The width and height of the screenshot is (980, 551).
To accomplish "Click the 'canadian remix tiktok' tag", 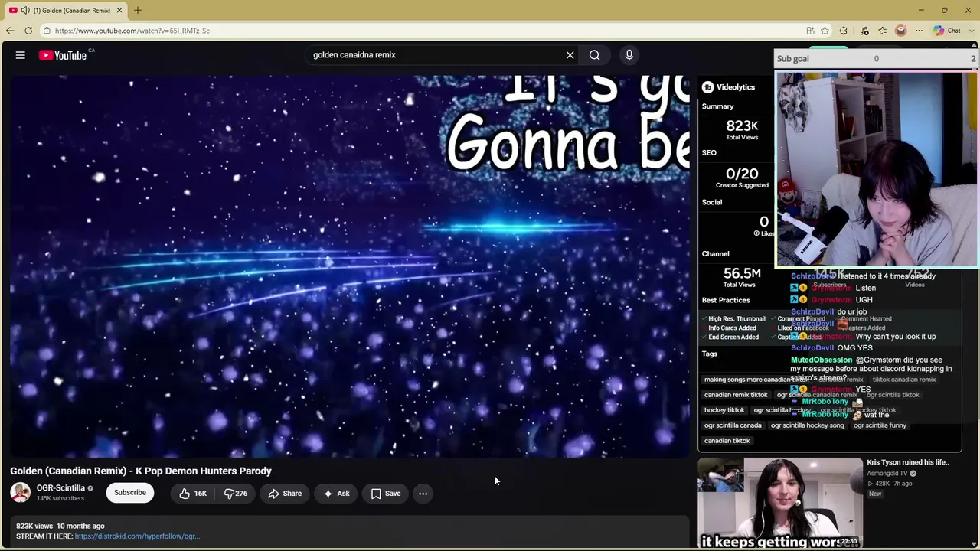I will point(736,395).
